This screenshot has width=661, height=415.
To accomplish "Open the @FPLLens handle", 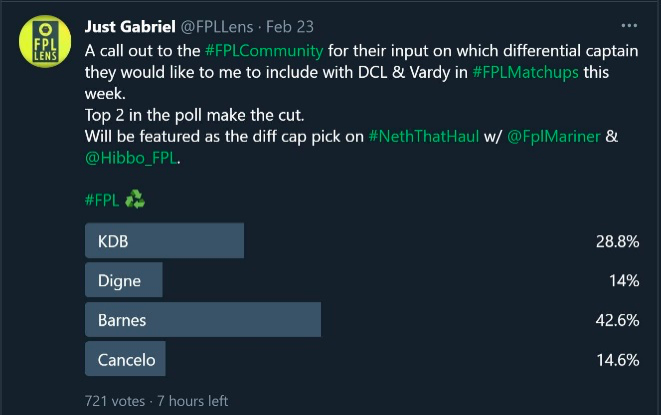I will (x=217, y=27).
